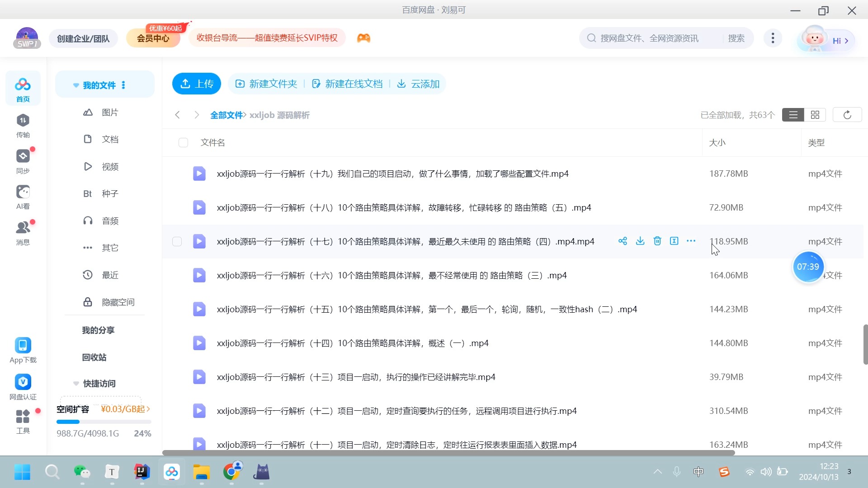Click the 搜索 search button
868x488 pixels.
coord(736,38)
